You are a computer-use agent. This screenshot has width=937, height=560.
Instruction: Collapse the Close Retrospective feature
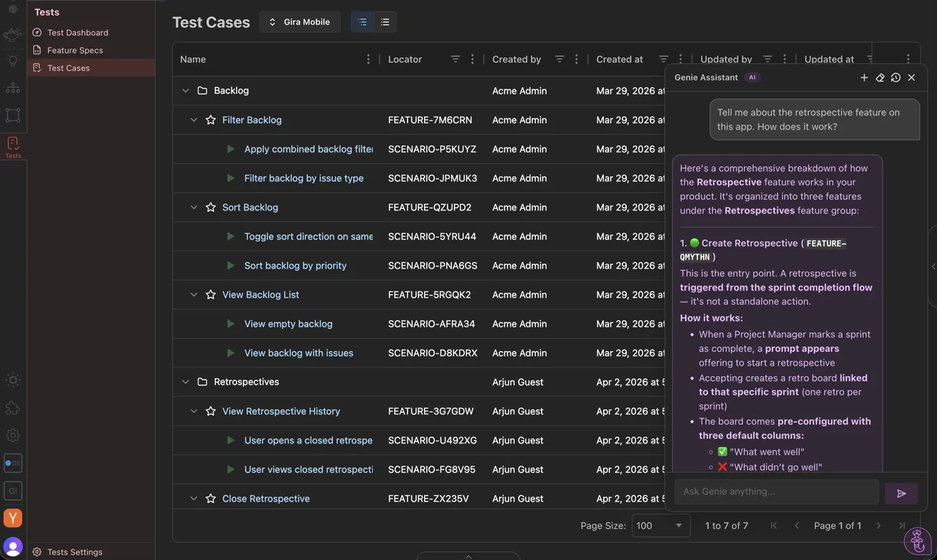pos(194,499)
